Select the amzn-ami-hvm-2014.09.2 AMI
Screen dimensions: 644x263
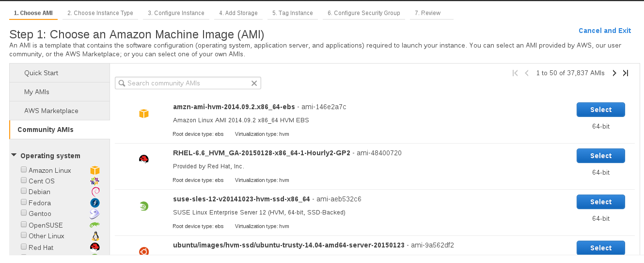[600, 110]
